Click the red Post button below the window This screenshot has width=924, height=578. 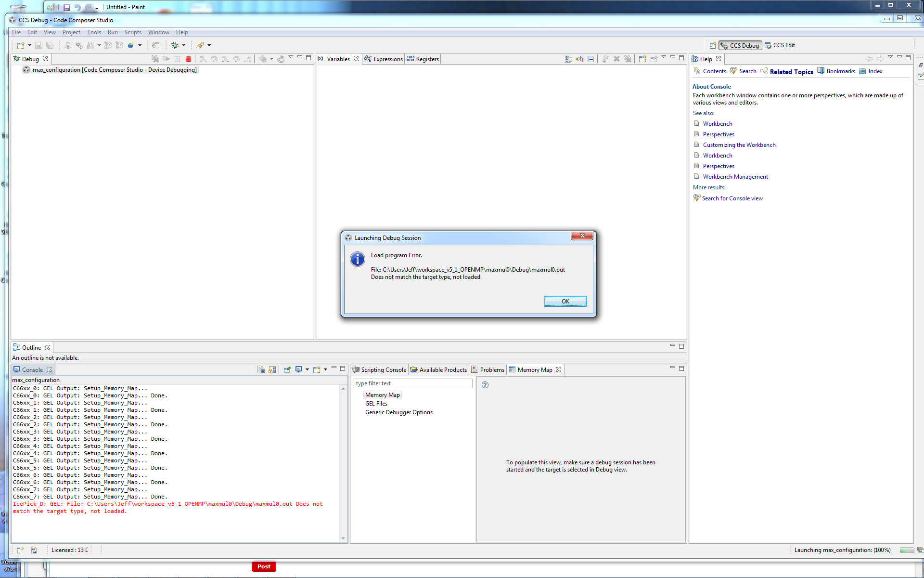[x=264, y=566]
